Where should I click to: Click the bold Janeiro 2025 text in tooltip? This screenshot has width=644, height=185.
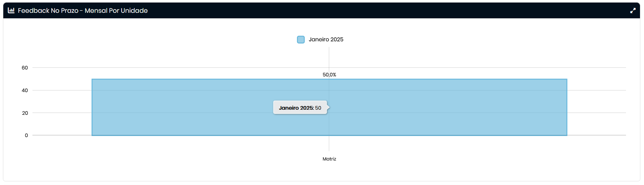[x=296, y=108]
